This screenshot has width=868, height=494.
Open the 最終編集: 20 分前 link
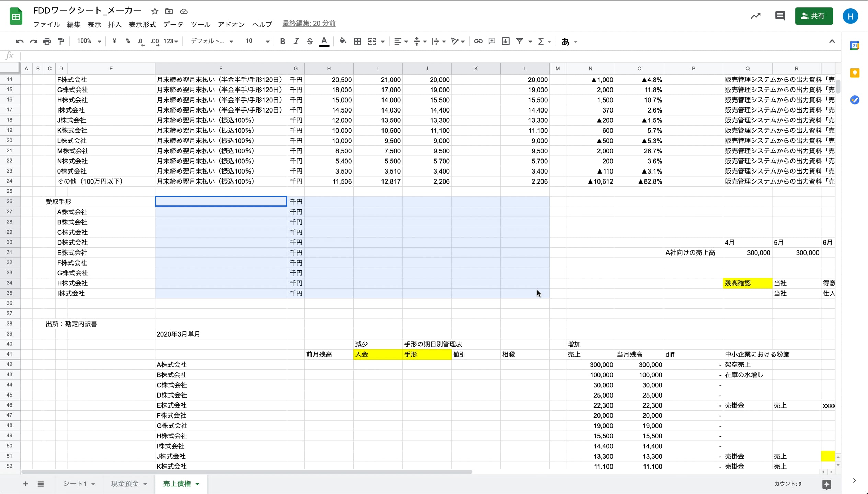[x=309, y=23]
